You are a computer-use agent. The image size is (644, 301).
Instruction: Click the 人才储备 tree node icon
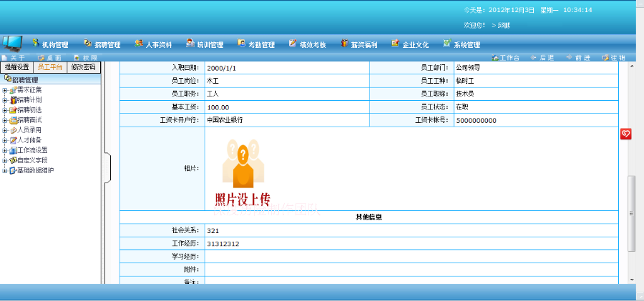13,140
